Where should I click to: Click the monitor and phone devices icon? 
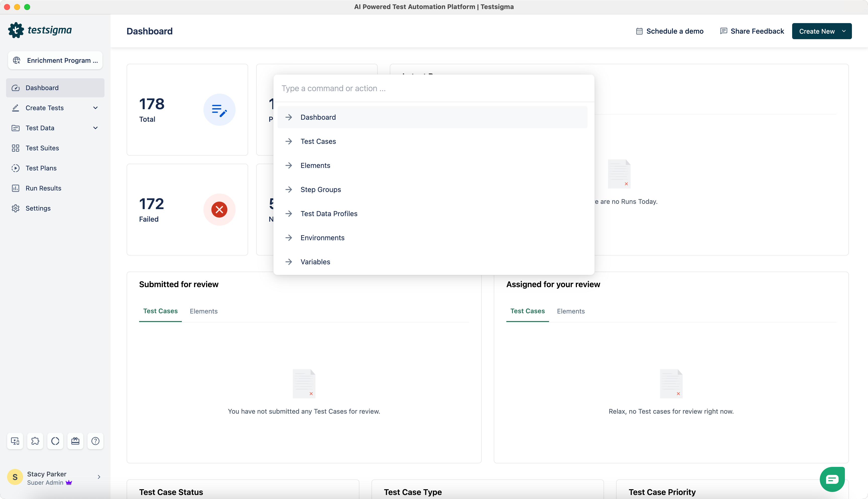pos(15,441)
